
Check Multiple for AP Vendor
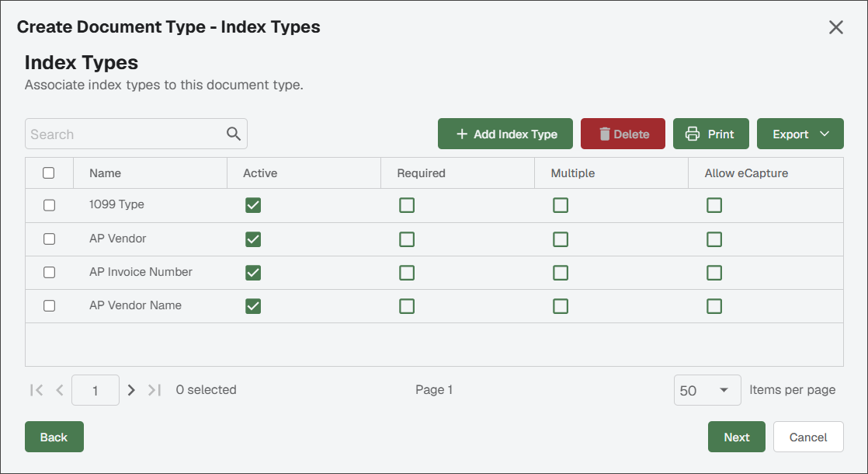[561, 239]
